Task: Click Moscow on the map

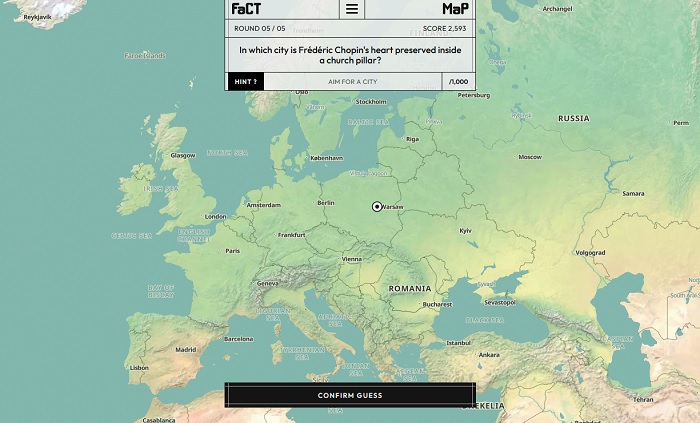Action: click(x=530, y=157)
